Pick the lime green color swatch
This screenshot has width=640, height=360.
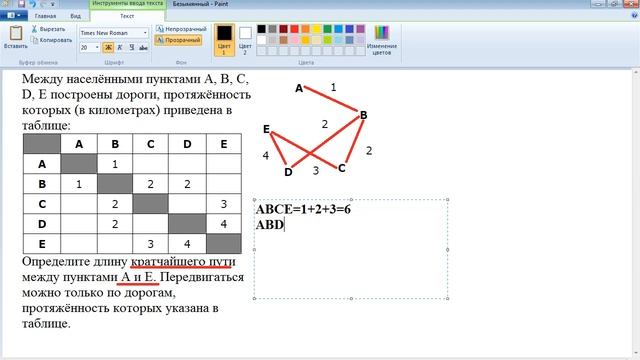(x=328, y=40)
